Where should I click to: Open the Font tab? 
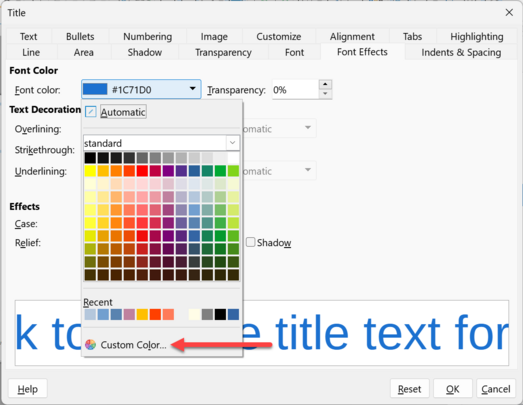[294, 52]
